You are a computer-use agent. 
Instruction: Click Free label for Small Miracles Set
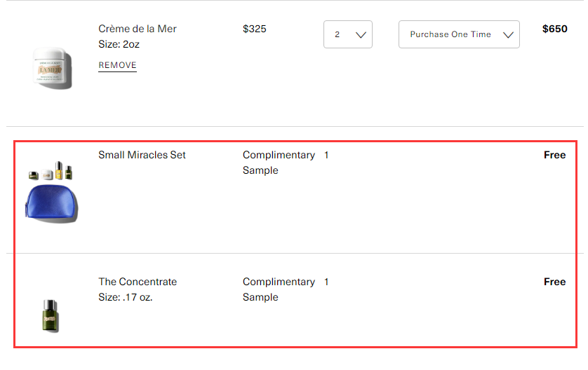pyautogui.click(x=554, y=155)
